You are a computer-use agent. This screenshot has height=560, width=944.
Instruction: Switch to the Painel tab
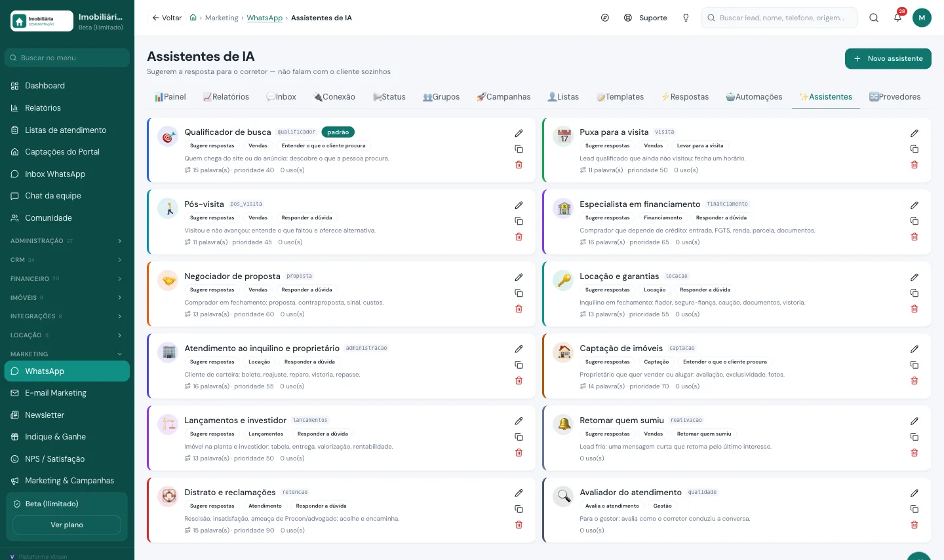pos(170,97)
